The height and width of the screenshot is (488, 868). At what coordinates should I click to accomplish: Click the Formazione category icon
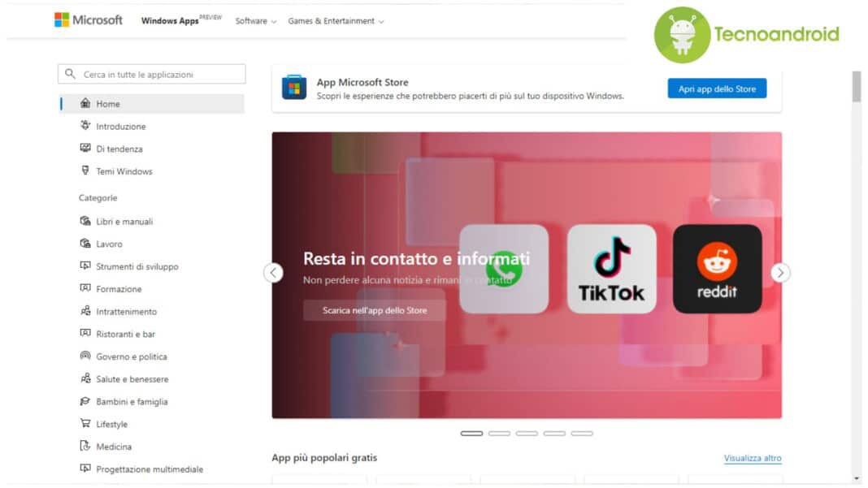tap(85, 288)
